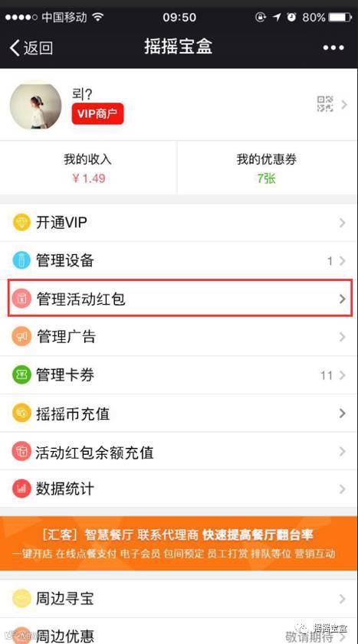Tap the VIP商户 red badge
The image size is (358, 644).
click(x=97, y=114)
